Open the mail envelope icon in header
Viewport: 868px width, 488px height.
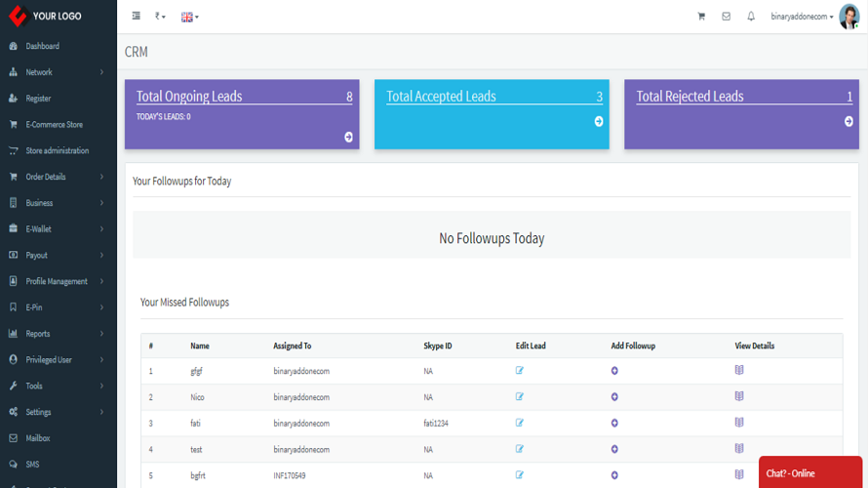click(726, 17)
